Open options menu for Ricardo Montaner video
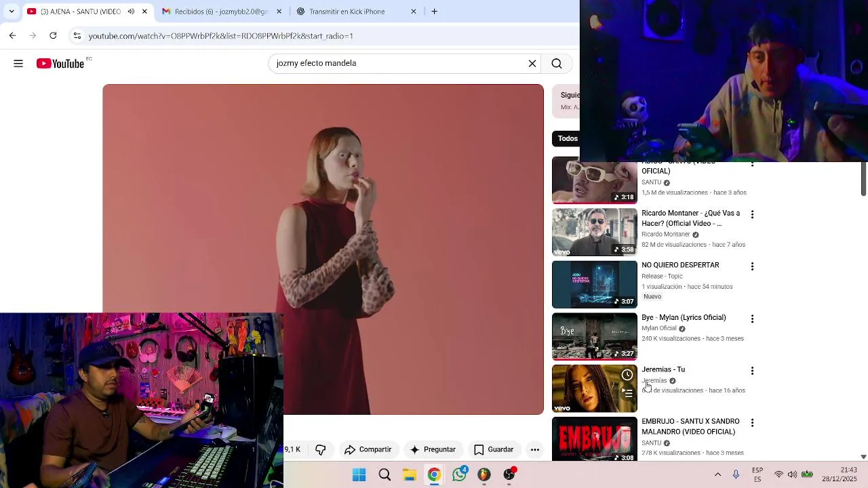The height and width of the screenshot is (488, 868). pyautogui.click(x=752, y=214)
